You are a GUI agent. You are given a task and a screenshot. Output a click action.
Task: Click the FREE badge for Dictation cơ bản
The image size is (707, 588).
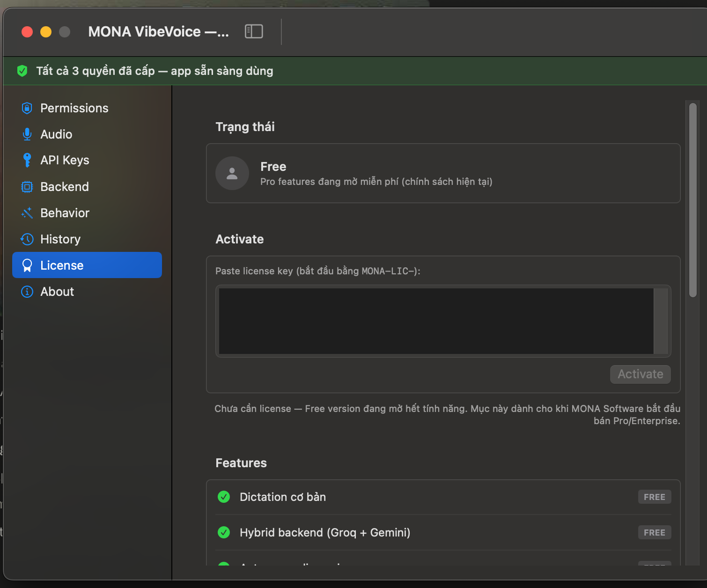point(655,497)
